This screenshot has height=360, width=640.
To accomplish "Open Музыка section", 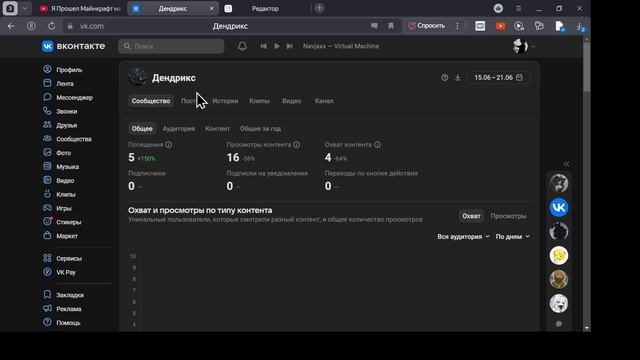I will (x=61, y=167).
